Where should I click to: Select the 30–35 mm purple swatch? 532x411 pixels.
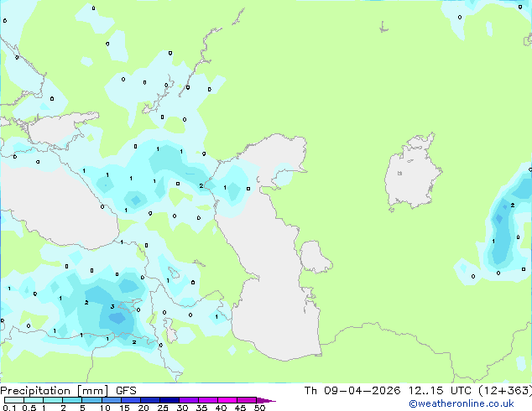[x=189, y=400]
